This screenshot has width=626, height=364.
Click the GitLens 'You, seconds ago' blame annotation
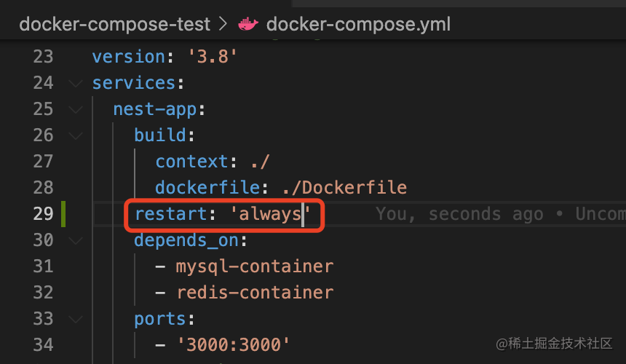(501, 214)
